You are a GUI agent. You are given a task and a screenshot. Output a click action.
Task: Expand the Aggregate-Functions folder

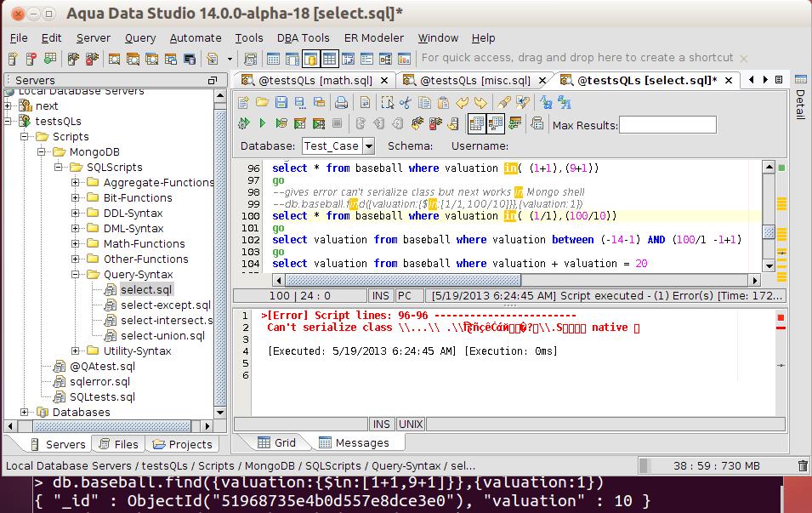(76, 183)
